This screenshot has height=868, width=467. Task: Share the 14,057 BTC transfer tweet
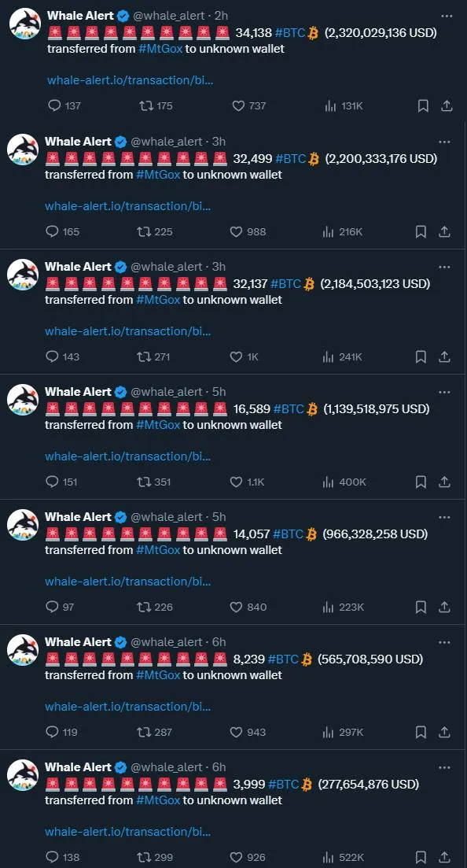(444, 607)
